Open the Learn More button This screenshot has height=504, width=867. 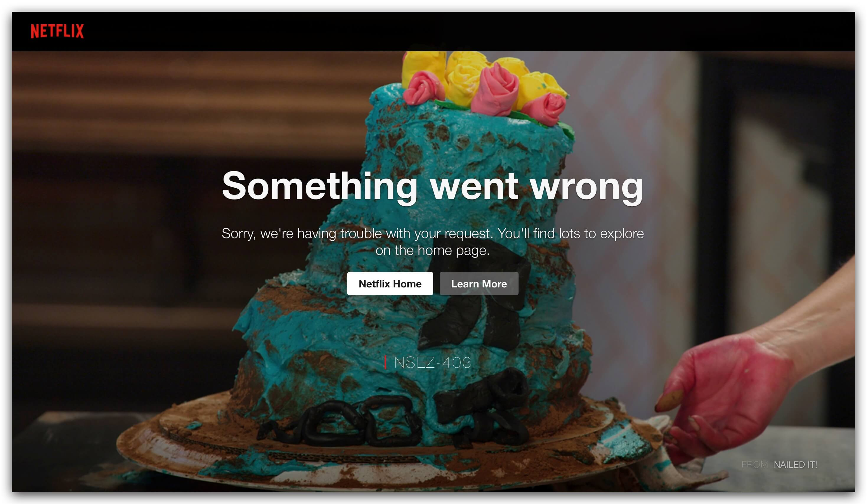[x=479, y=284]
